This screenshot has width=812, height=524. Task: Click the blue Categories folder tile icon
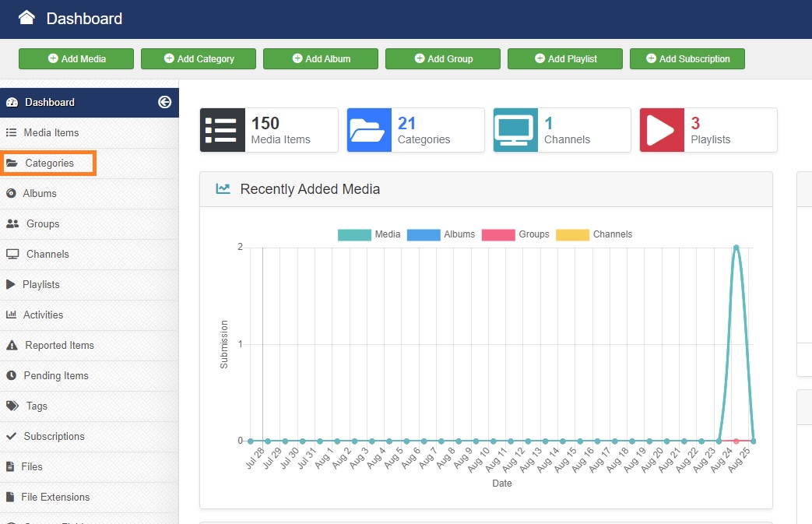tap(369, 130)
